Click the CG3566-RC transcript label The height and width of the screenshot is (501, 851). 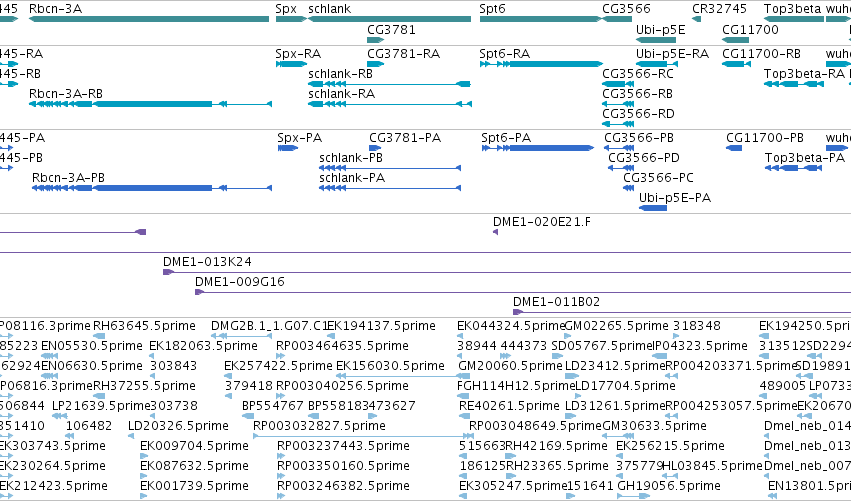pyautogui.click(x=638, y=74)
